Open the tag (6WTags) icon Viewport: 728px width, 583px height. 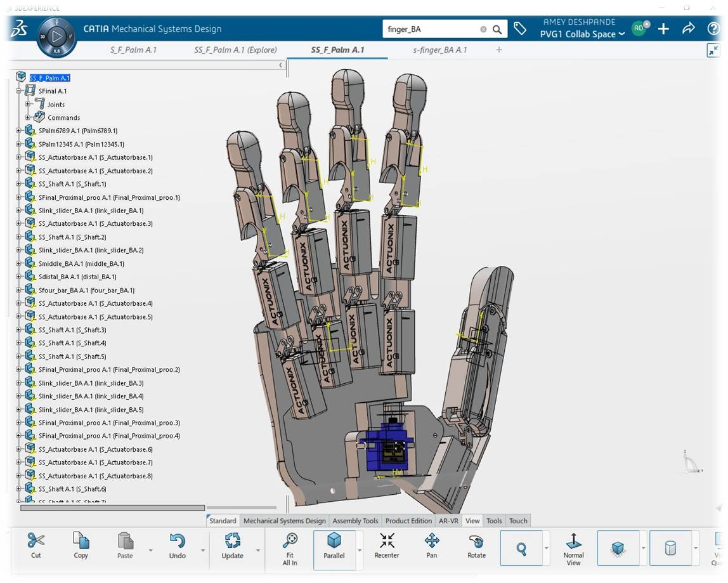point(520,29)
